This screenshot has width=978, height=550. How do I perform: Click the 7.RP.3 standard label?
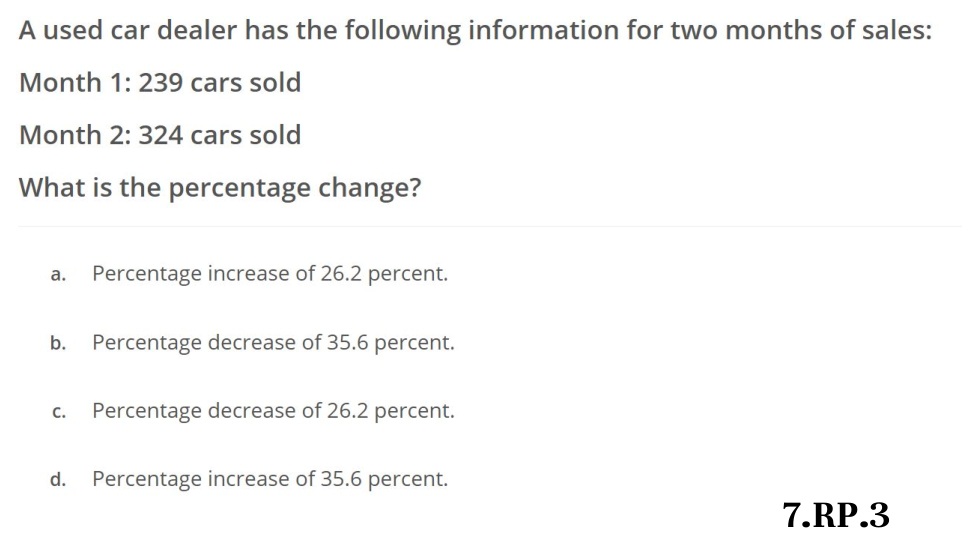click(x=836, y=515)
